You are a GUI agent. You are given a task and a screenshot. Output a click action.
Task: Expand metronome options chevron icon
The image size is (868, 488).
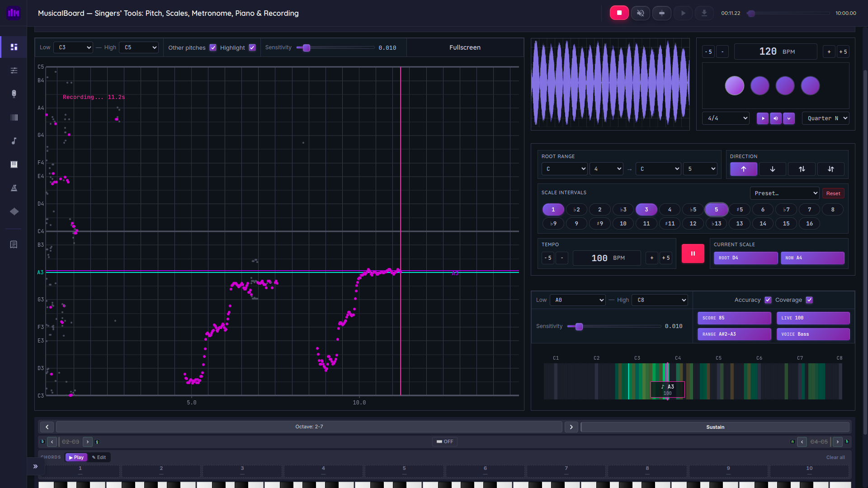[789, 118]
